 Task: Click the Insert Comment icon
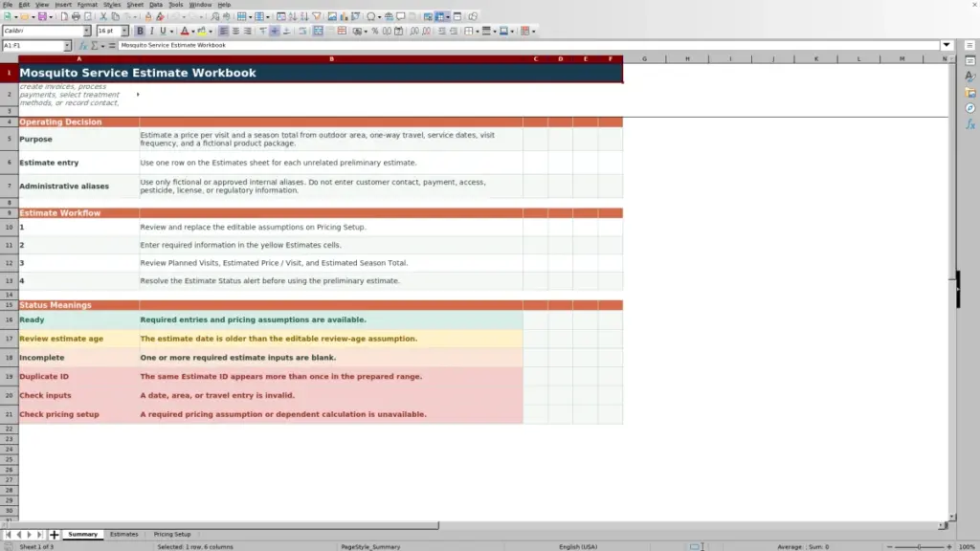click(401, 16)
